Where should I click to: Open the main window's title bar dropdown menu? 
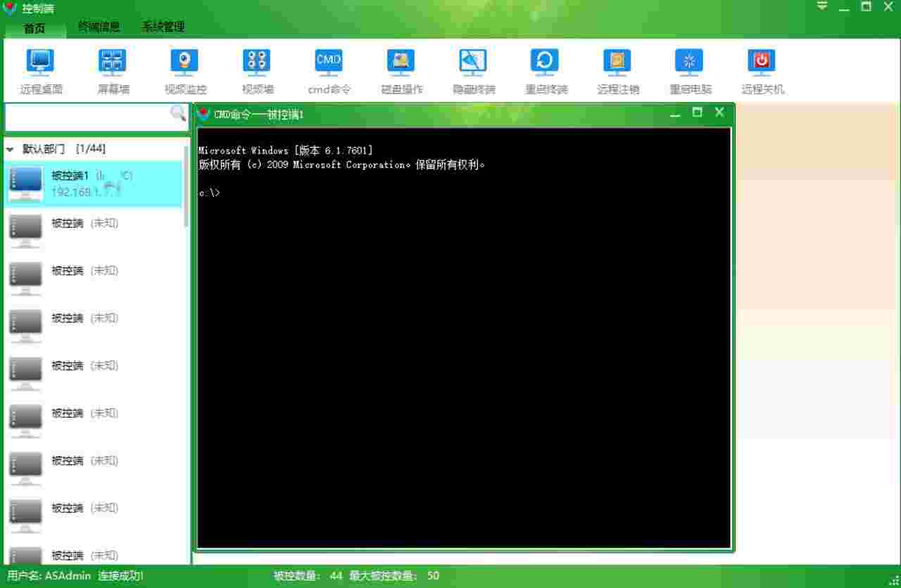[x=822, y=6]
